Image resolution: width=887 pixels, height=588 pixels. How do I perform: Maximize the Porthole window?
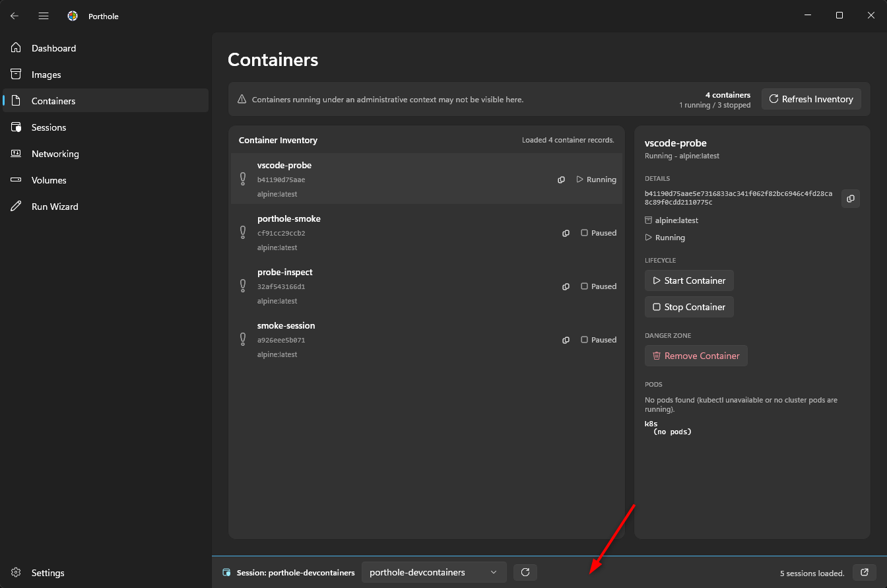click(839, 15)
